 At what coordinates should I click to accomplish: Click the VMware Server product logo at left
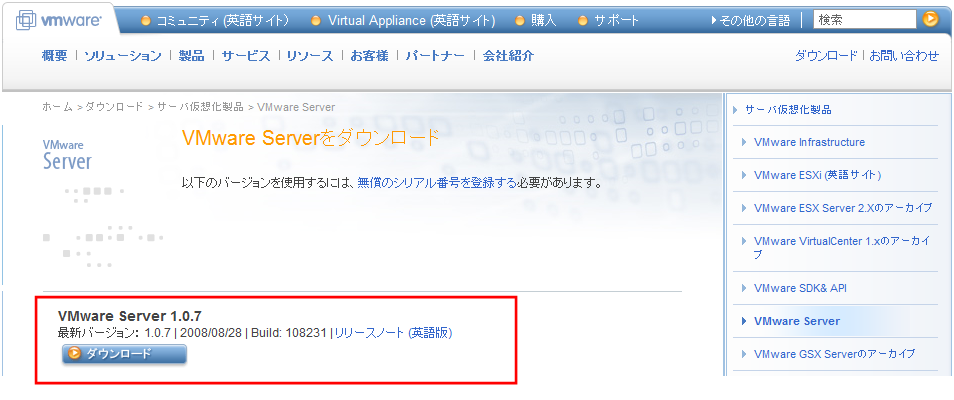(x=68, y=156)
